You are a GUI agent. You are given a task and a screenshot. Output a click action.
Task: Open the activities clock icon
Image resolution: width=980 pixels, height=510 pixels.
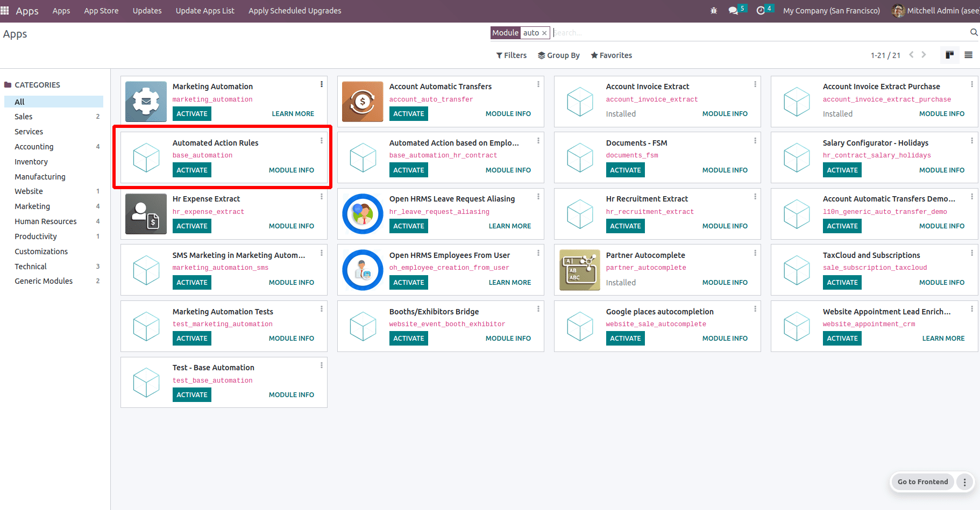tap(761, 11)
